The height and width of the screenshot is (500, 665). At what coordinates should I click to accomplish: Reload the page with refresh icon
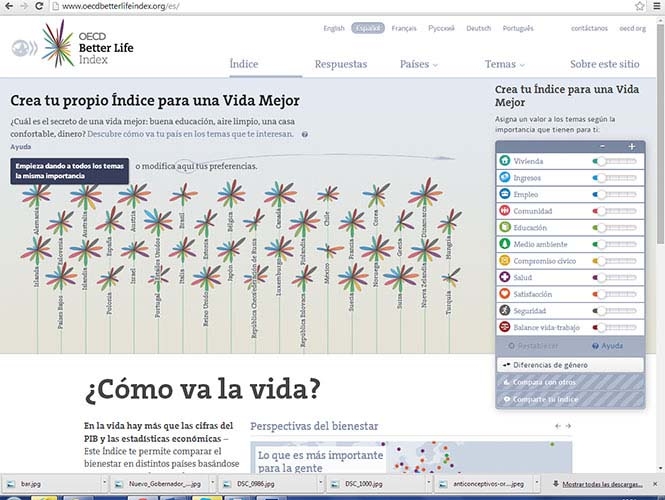[x=39, y=6]
